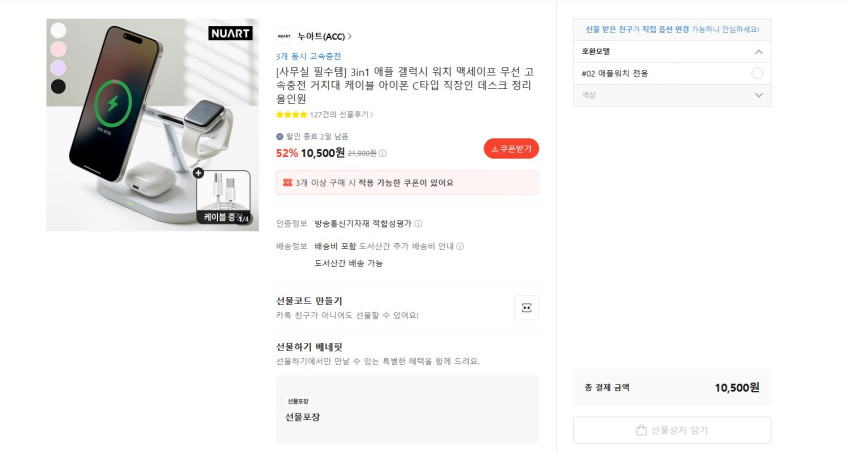849x454 pixels.
Task: Select the #02 애플워치 전용 radio option
Action: coord(756,73)
